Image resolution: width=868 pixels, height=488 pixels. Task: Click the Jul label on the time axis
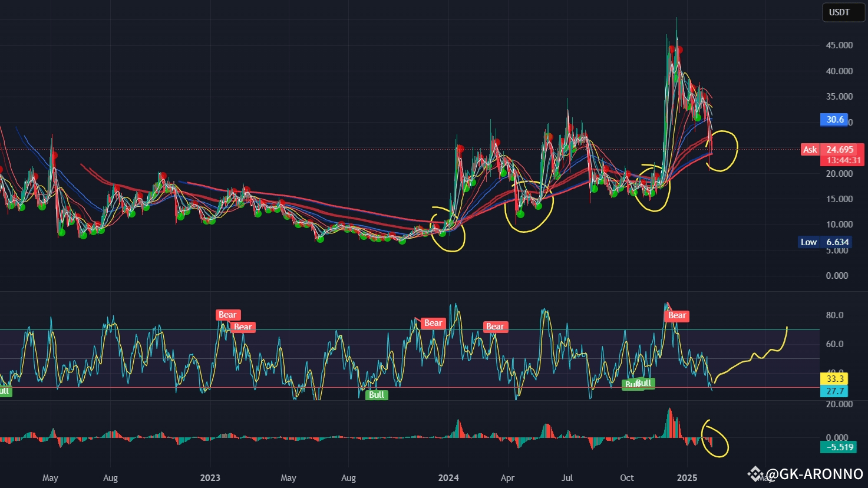(567, 478)
